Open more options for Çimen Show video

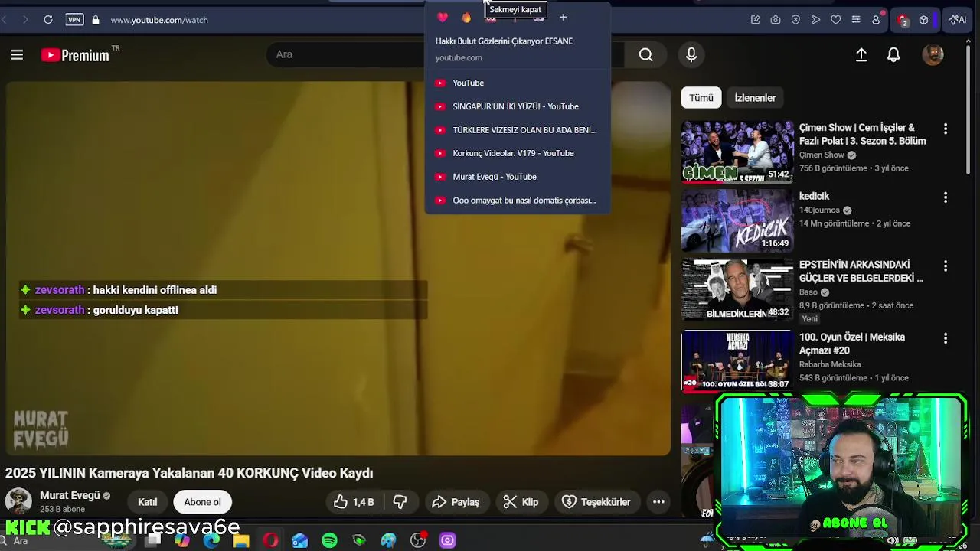click(946, 129)
